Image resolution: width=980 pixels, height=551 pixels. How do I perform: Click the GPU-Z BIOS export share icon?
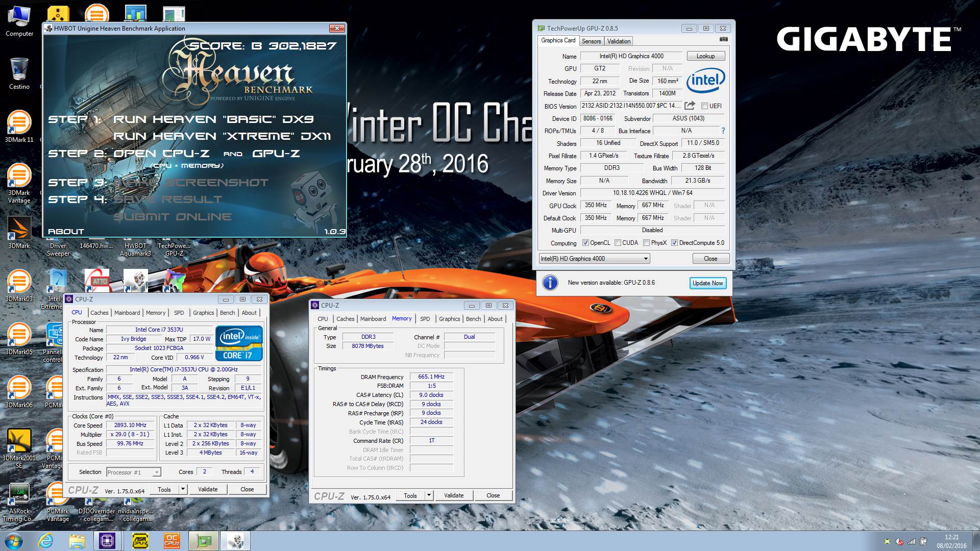690,106
